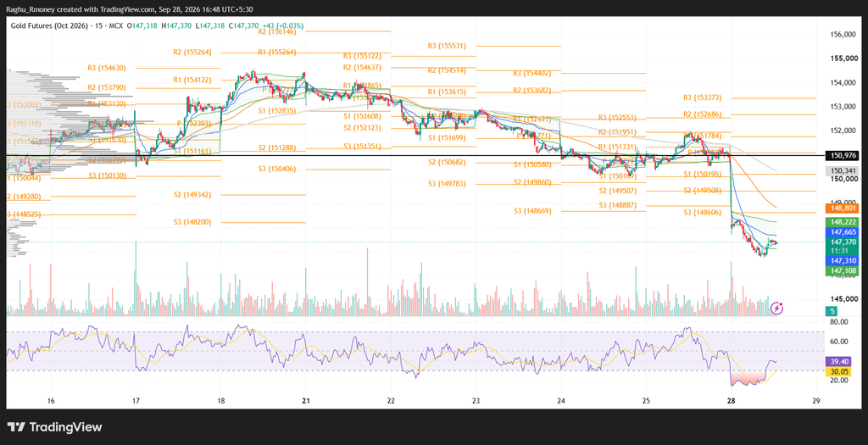Click the R3 (155531) pivot level label
Image resolution: width=868 pixels, height=445 pixels.
tap(447, 46)
